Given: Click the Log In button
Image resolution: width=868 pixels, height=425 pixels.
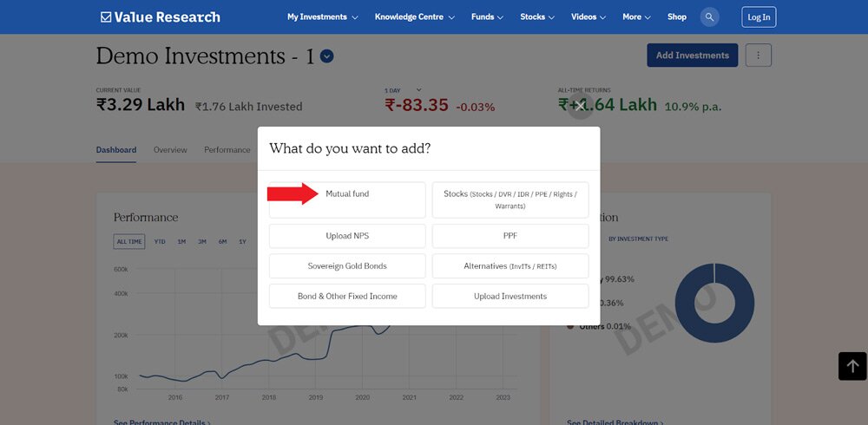Looking at the screenshot, I should tap(759, 16).
